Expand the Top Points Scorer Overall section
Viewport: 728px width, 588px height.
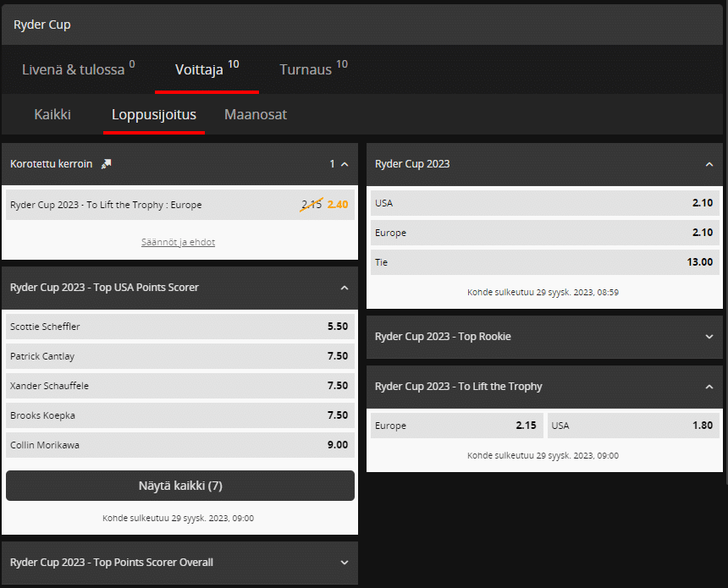[x=345, y=563]
